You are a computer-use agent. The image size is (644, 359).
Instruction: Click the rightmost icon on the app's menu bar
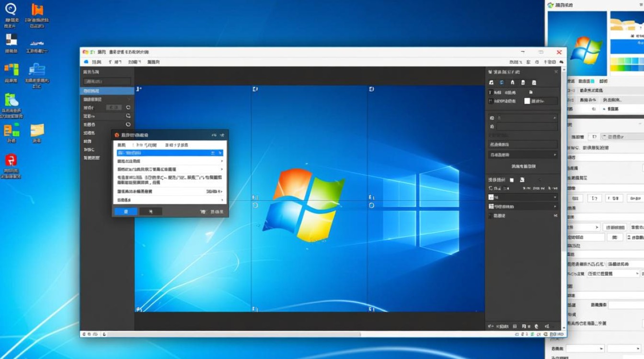pyautogui.click(x=561, y=62)
